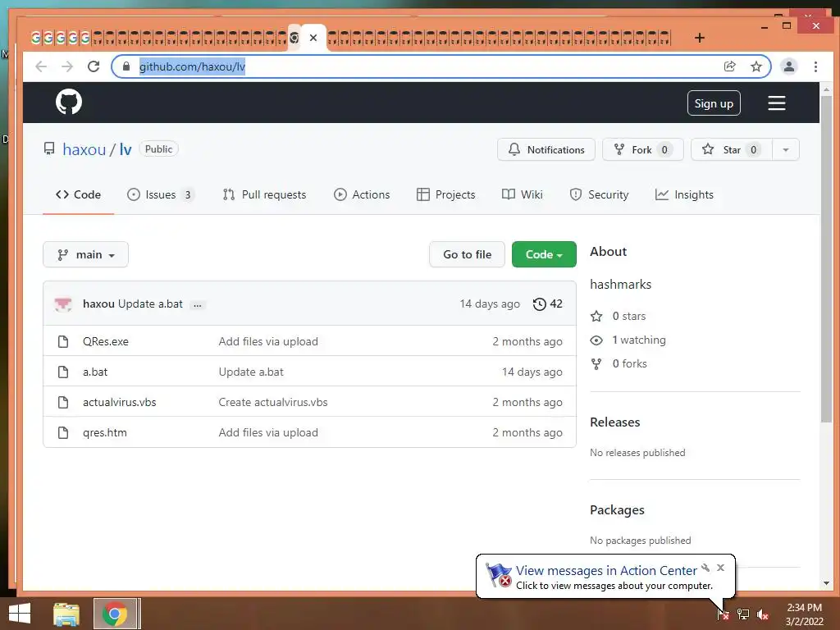Reload the page with refresh icon

point(94,66)
